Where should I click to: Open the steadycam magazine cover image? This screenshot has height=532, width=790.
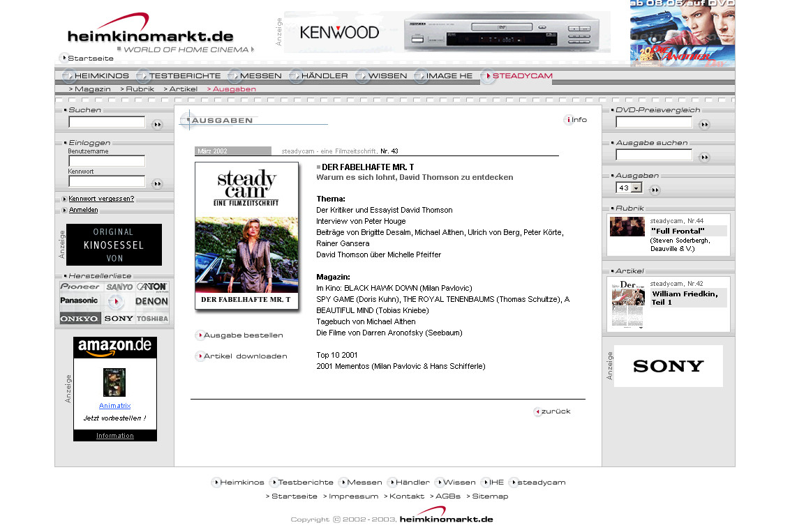coord(247,236)
